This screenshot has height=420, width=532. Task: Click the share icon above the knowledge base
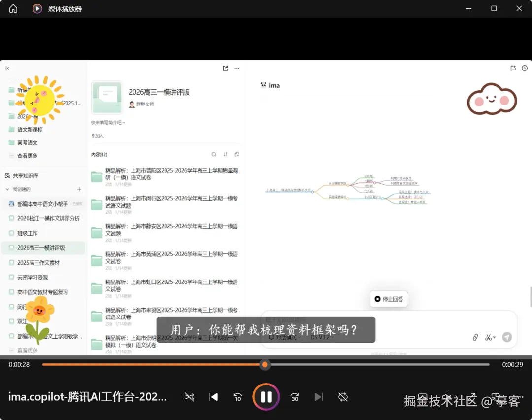[x=225, y=68]
